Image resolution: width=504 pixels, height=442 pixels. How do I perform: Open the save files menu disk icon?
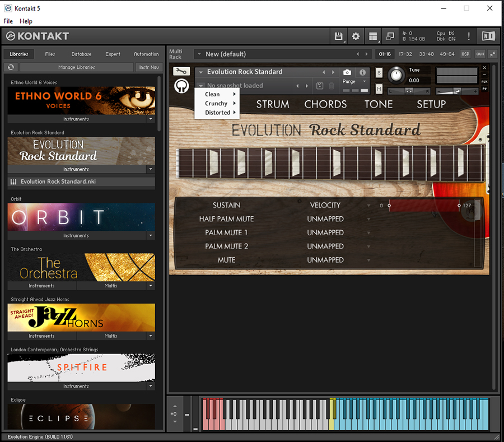(338, 36)
